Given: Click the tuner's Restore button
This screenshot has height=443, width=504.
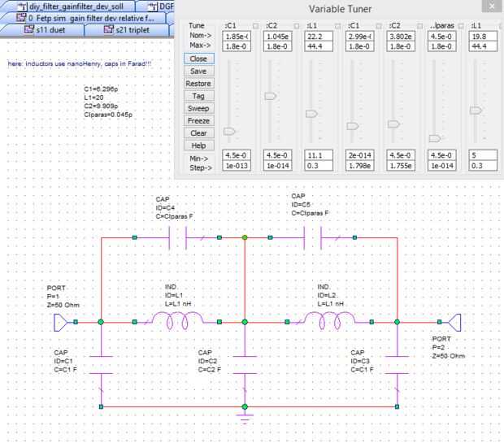Looking at the screenshot, I should pyautogui.click(x=199, y=84).
